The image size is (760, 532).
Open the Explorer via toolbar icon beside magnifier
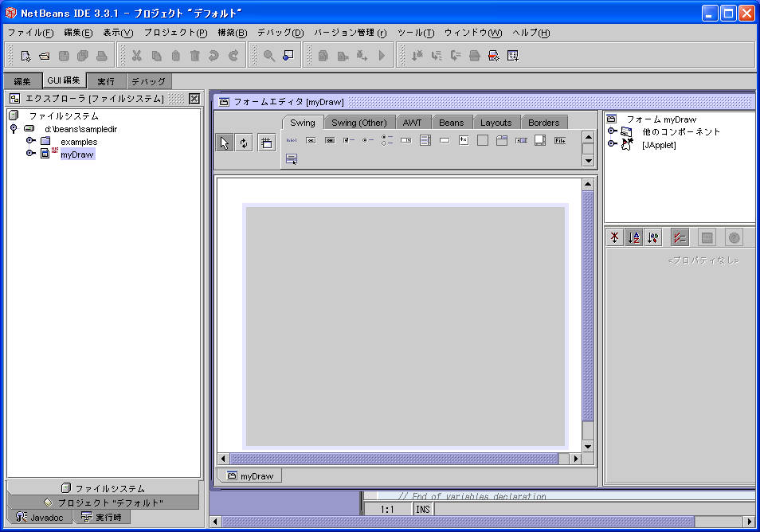[288, 56]
